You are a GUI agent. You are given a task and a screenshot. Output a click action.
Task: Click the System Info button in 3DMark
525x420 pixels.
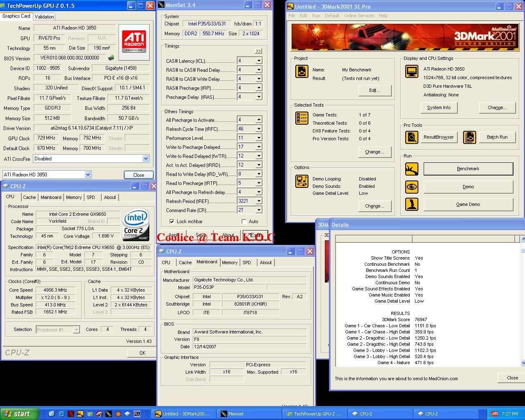point(438,107)
